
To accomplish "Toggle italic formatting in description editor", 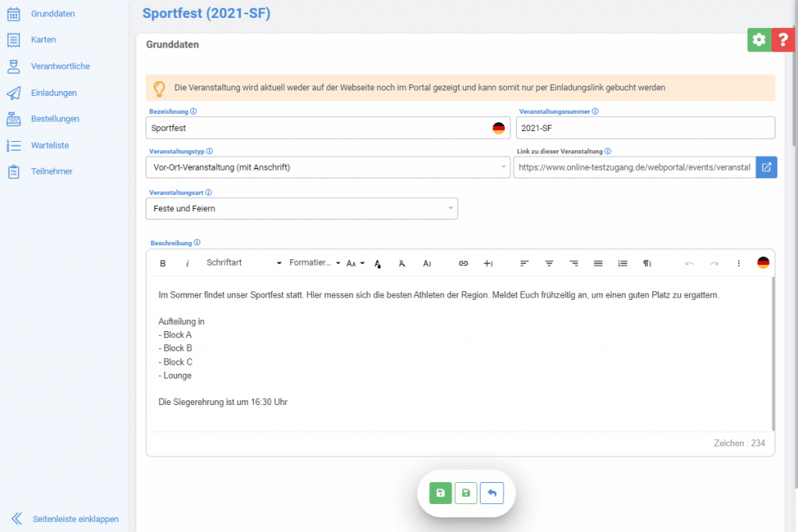I will [x=187, y=263].
